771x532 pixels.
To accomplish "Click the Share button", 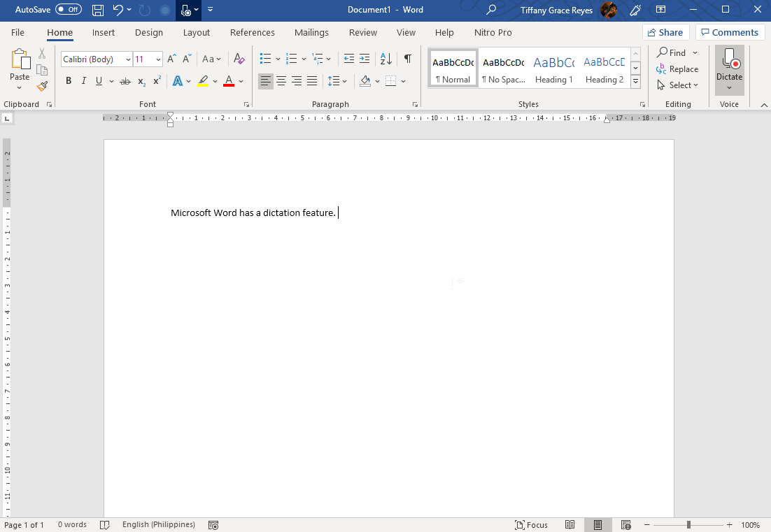I will click(x=665, y=32).
